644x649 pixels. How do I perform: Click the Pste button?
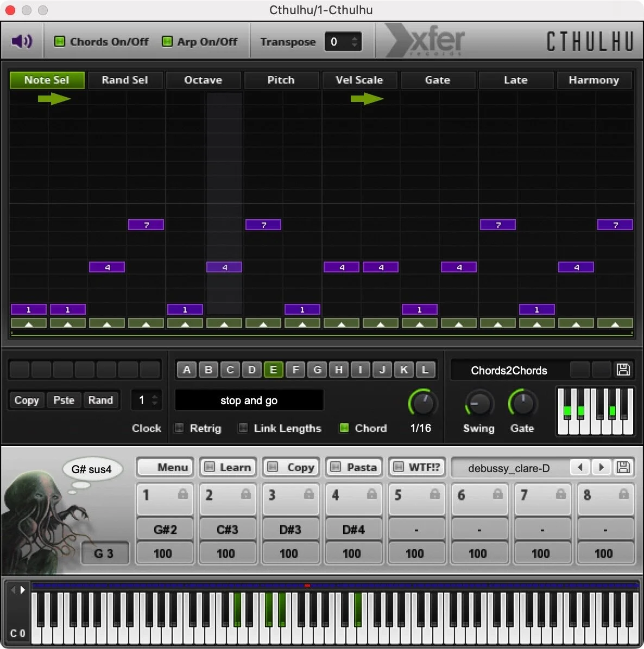click(64, 400)
